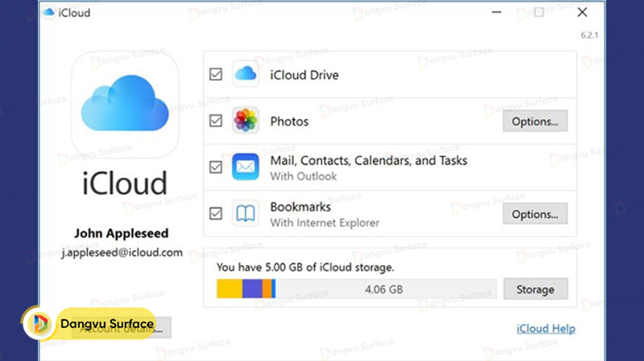Click the iCloud Drive cloud icon

click(246, 74)
